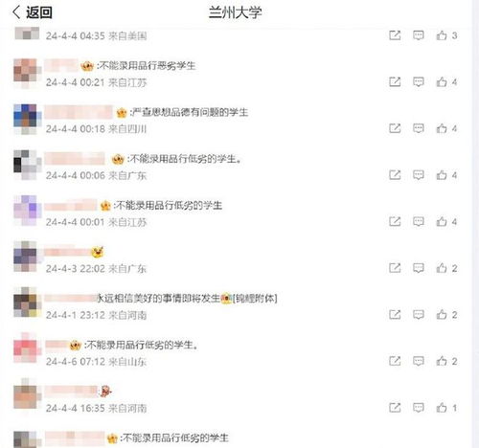This screenshot has height=448, width=479.
Task: Like the 07:12 Shandong comment
Action: pyautogui.click(x=446, y=361)
